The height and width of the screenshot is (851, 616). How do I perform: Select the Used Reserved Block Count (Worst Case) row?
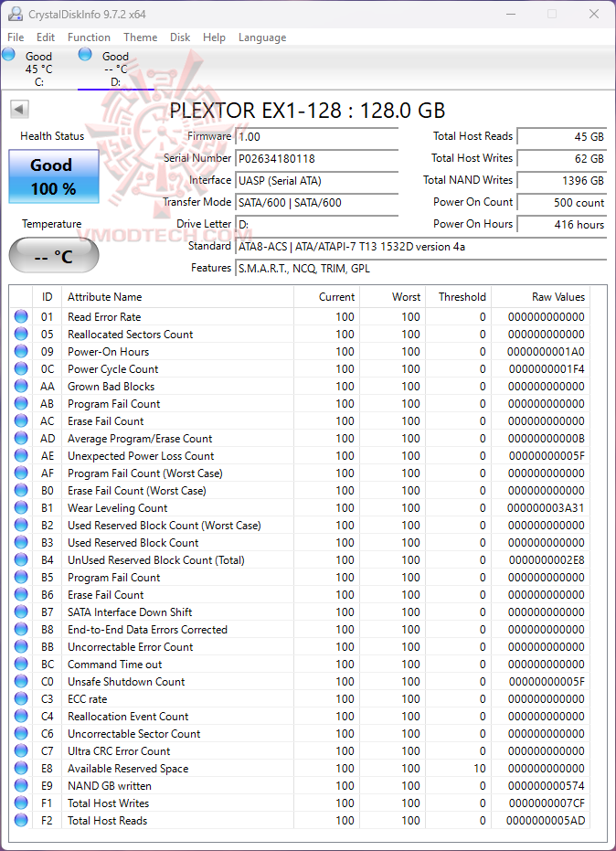pos(300,525)
